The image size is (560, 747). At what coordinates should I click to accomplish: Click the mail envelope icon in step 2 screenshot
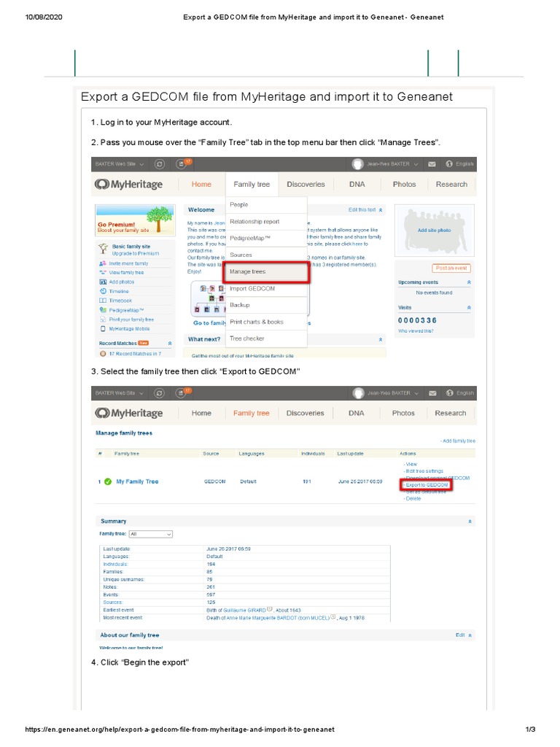432,164
